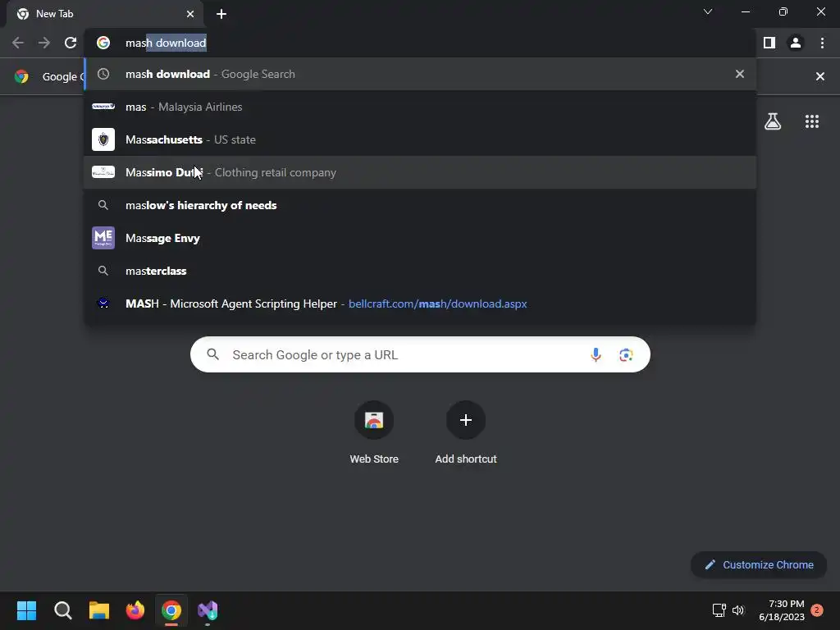This screenshot has height=630, width=840.
Task: Open the Windows Start menu
Action: pos(27,610)
